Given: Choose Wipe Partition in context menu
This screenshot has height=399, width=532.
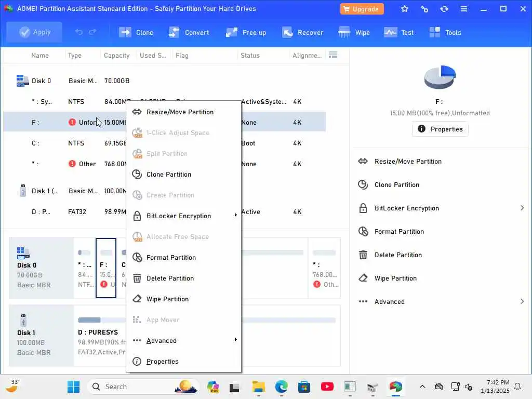Looking at the screenshot, I should [x=183, y=299].
